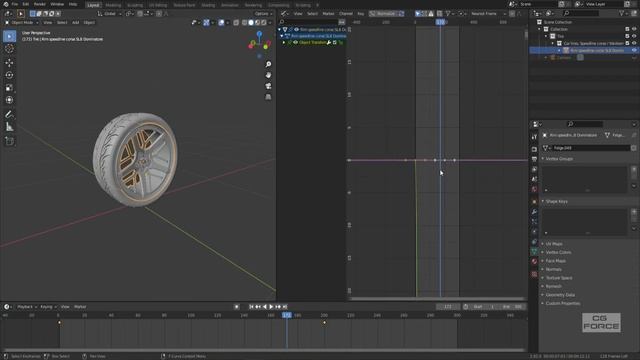The image size is (640, 360).
Task: Open the viewport Add menu
Action: (76, 22)
